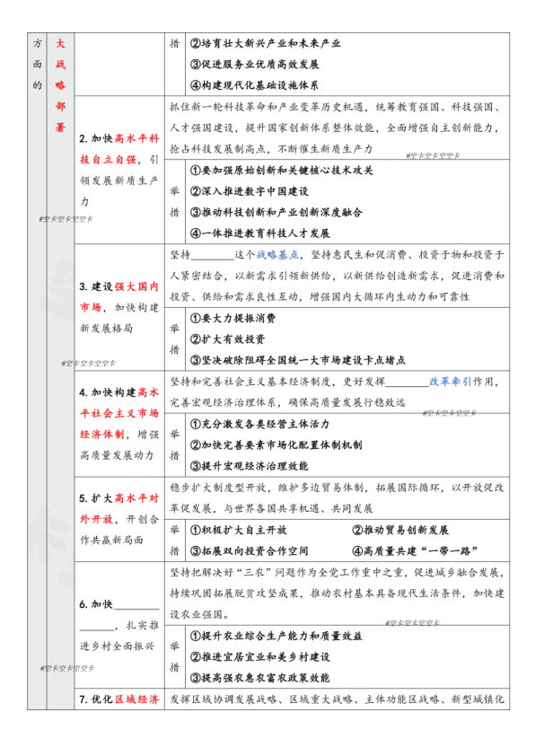Click the blank before '改革牵引作用'
Viewport: 535px width, 756px height.
[x=408, y=382]
